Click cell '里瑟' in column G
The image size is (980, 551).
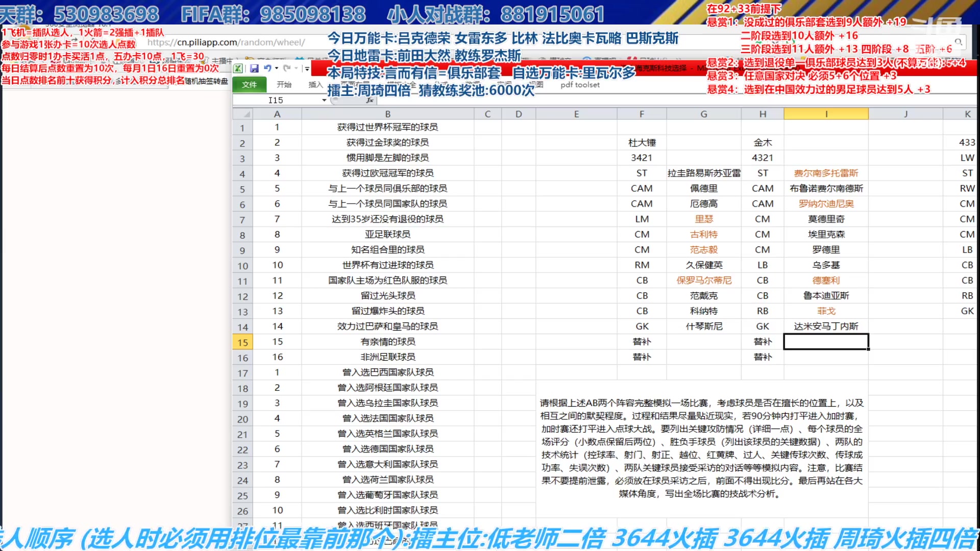pyautogui.click(x=704, y=219)
